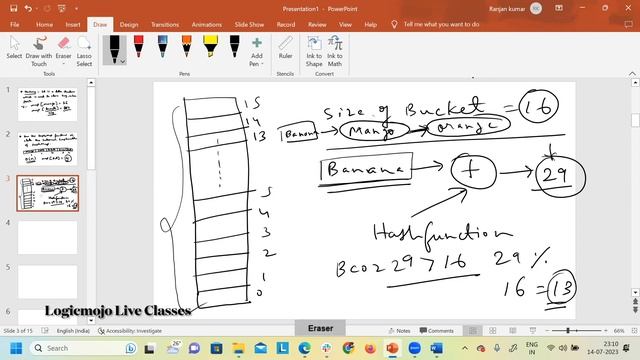This screenshot has height=360, width=640.
Task: Open Word from the taskbar
Action: 436,348
